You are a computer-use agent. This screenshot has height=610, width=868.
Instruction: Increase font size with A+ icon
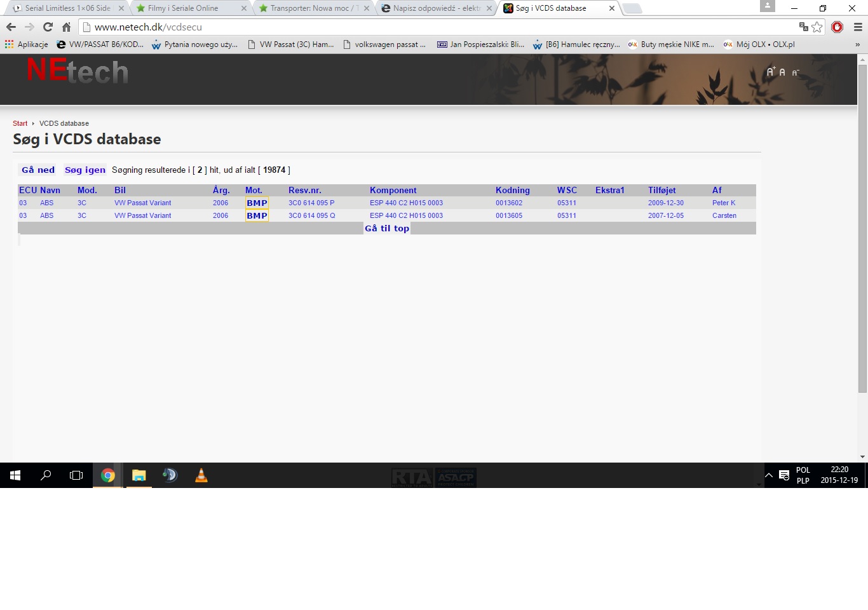[x=770, y=72]
